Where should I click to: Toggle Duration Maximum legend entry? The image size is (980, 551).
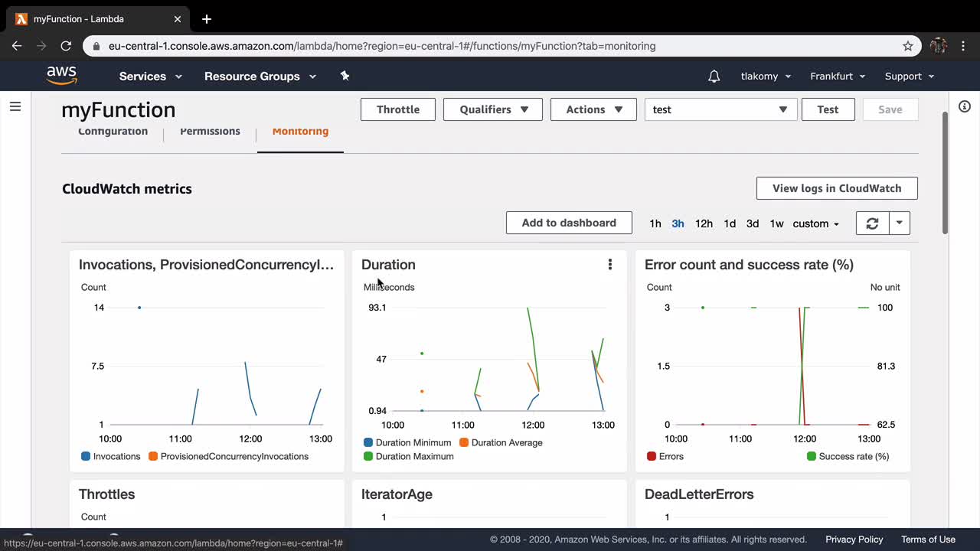(x=409, y=456)
